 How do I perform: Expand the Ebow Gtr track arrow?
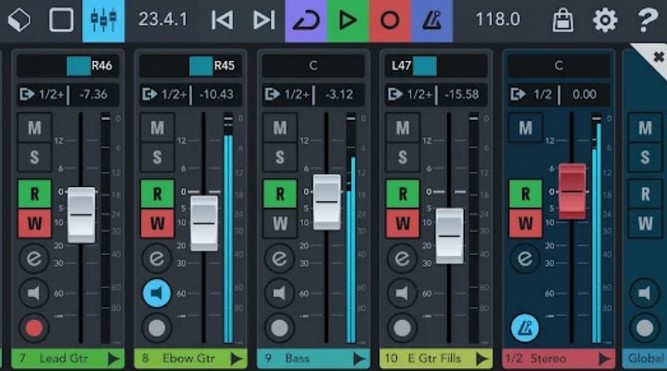click(x=236, y=359)
